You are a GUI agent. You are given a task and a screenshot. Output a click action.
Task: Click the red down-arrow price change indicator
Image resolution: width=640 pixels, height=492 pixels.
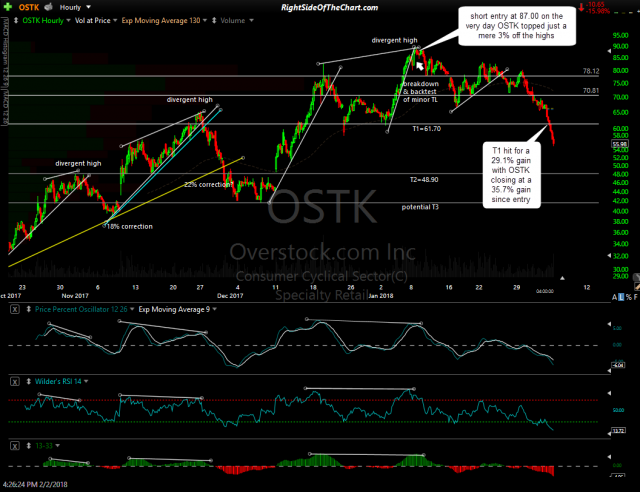pyautogui.click(x=581, y=7)
